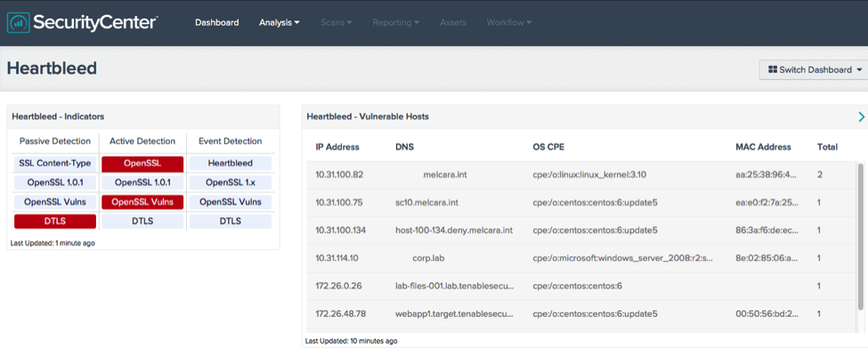Expand the Scans dropdown menu
This screenshot has height=356, width=868.
(336, 23)
